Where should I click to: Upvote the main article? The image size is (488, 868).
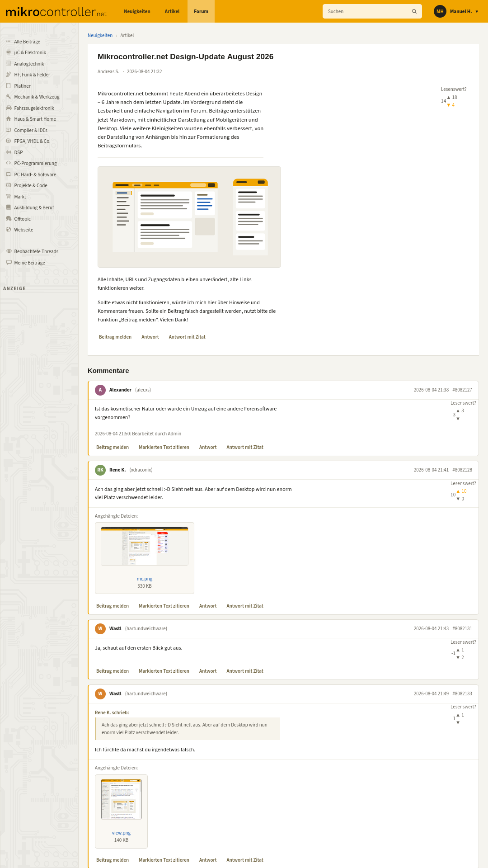point(449,97)
